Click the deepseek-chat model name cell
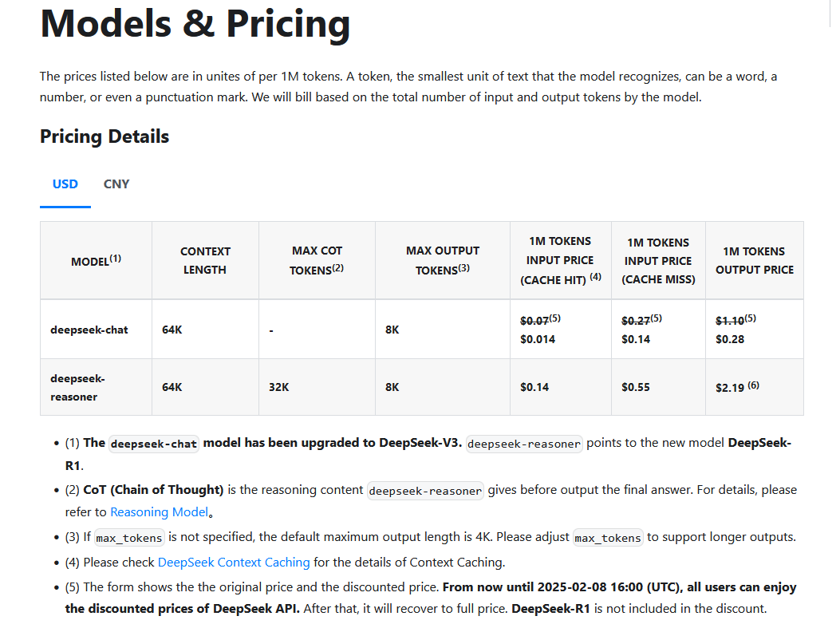 (96, 330)
